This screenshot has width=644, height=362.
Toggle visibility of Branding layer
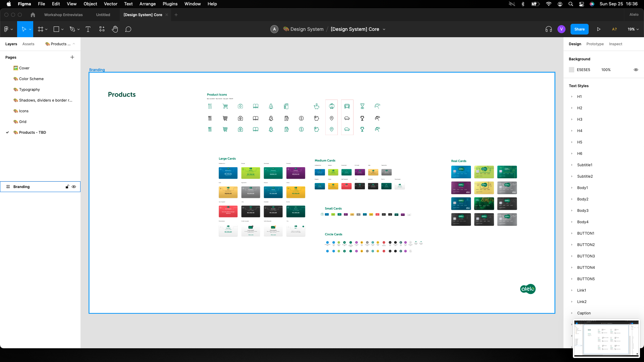[x=74, y=187]
